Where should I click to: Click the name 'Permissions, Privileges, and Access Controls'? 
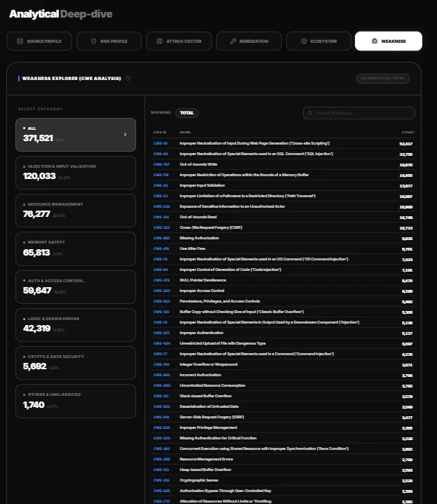(220, 301)
